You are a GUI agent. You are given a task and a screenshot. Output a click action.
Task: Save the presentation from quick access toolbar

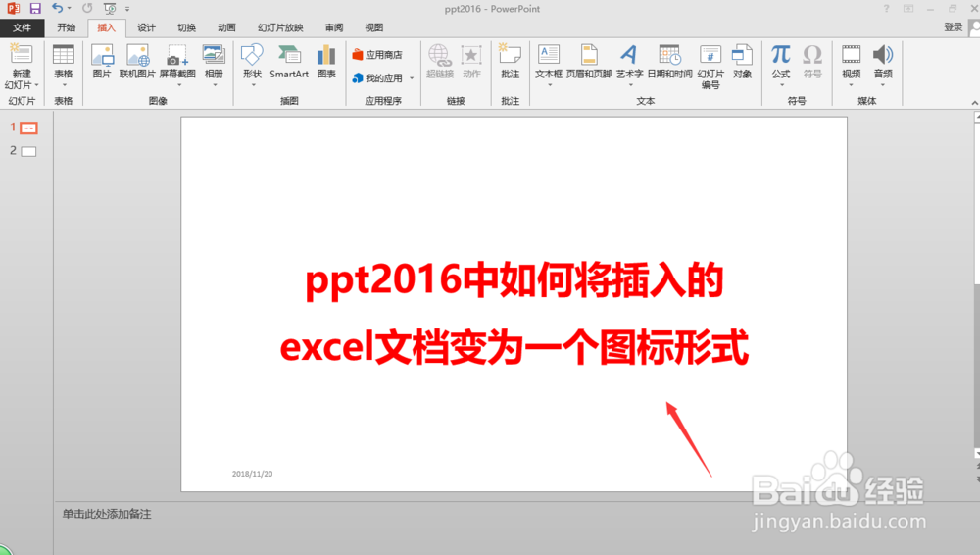[35, 9]
